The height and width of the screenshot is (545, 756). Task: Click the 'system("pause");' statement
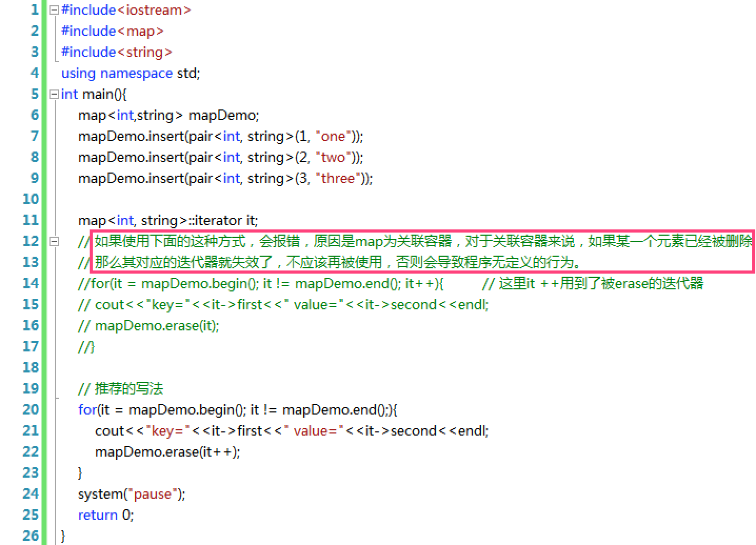click(132, 494)
